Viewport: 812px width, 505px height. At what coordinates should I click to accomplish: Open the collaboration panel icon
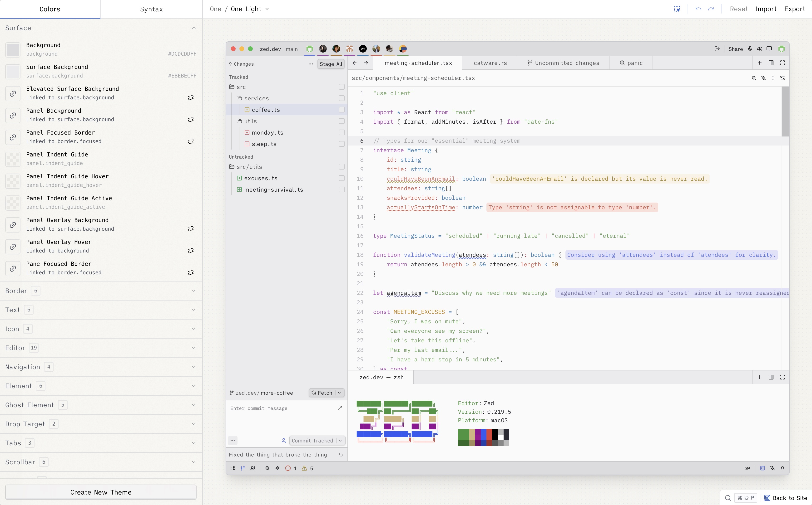(253, 468)
